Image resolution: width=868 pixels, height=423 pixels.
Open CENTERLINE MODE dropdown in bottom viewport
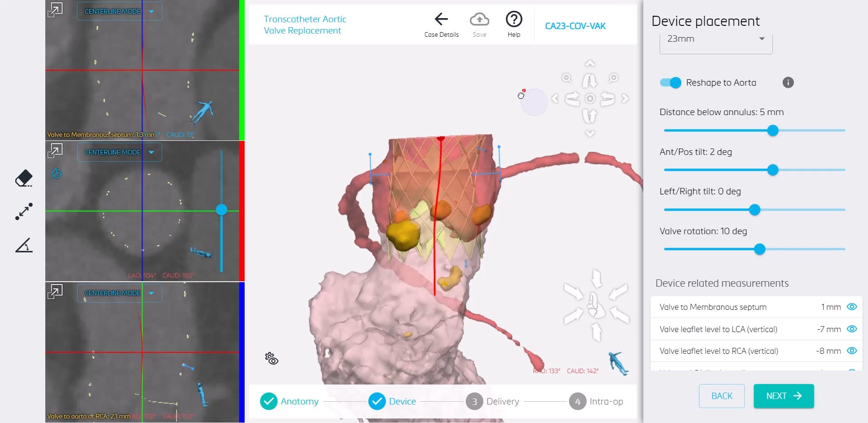[151, 293]
